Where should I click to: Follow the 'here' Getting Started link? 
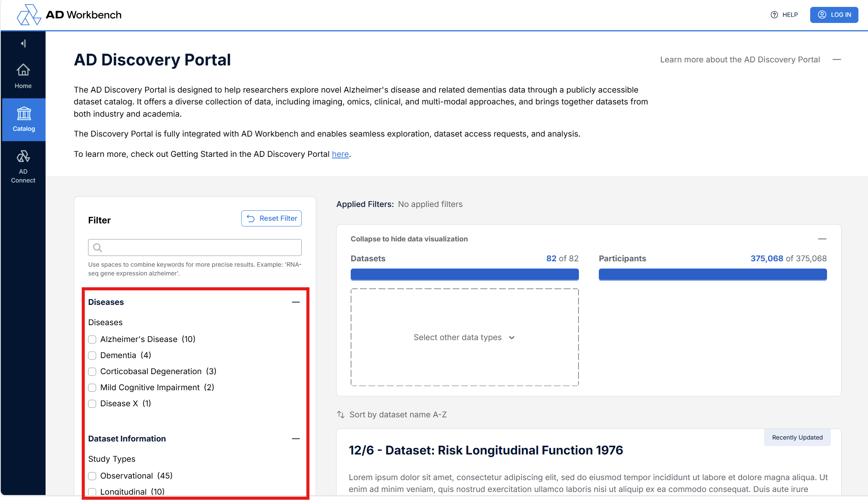pyautogui.click(x=340, y=154)
